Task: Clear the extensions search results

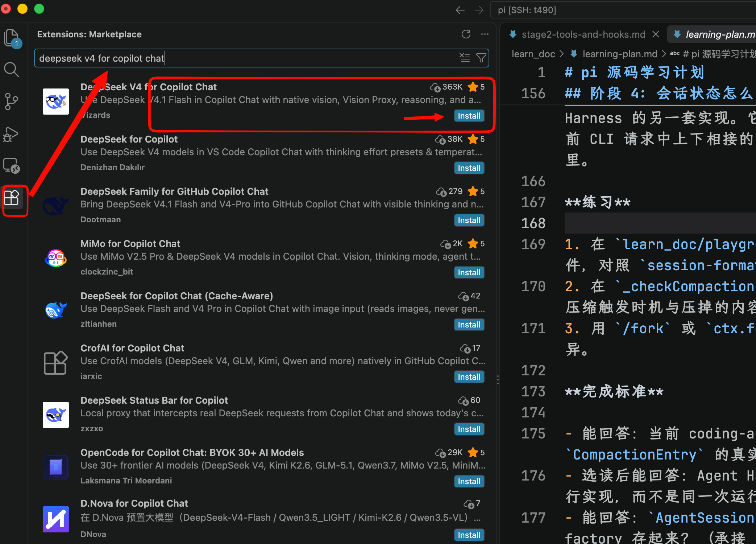Action: 465,58
